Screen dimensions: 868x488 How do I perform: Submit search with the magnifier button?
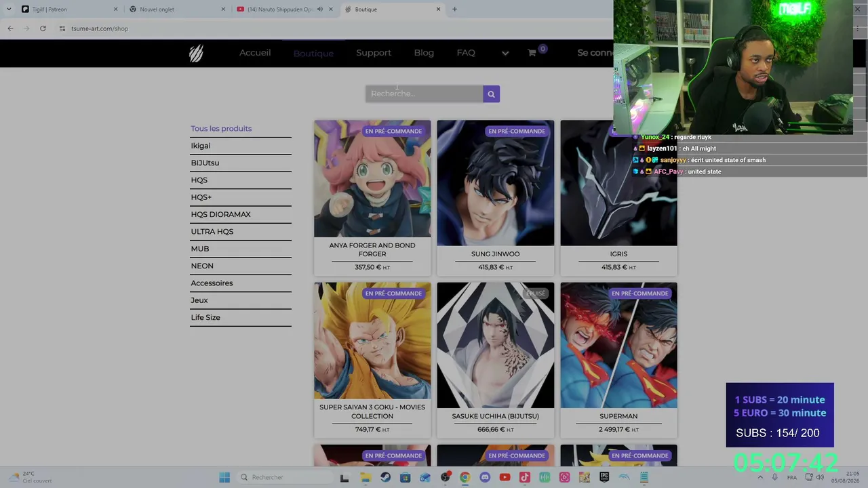pos(492,94)
